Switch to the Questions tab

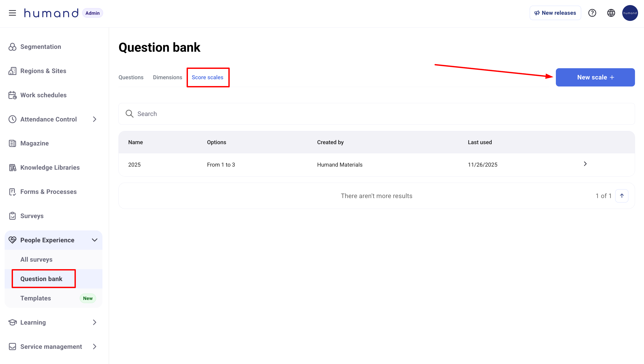131,77
